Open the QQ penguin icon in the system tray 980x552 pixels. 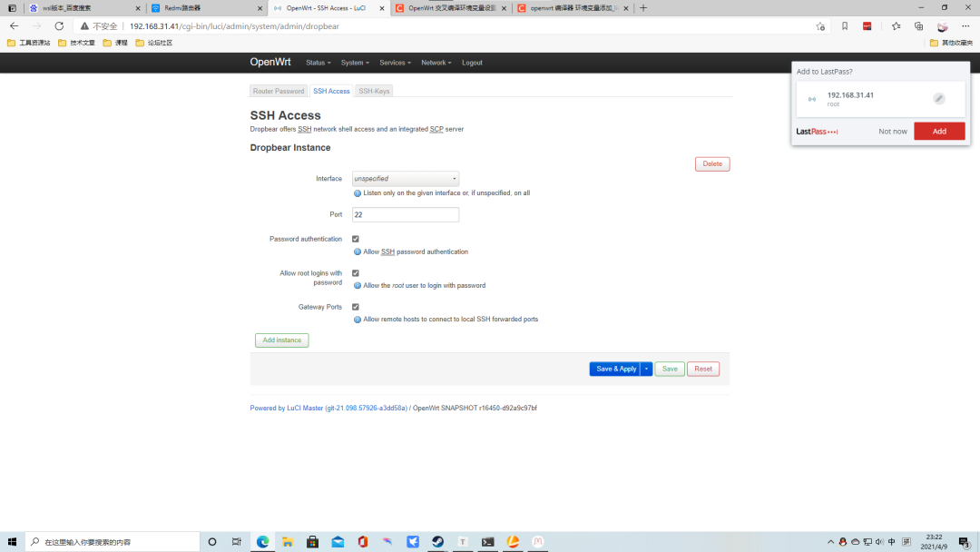(842, 542)
